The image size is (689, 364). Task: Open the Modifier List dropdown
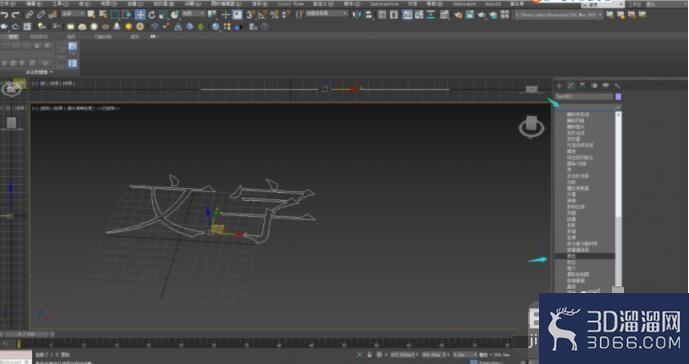(x=588, y=107)
